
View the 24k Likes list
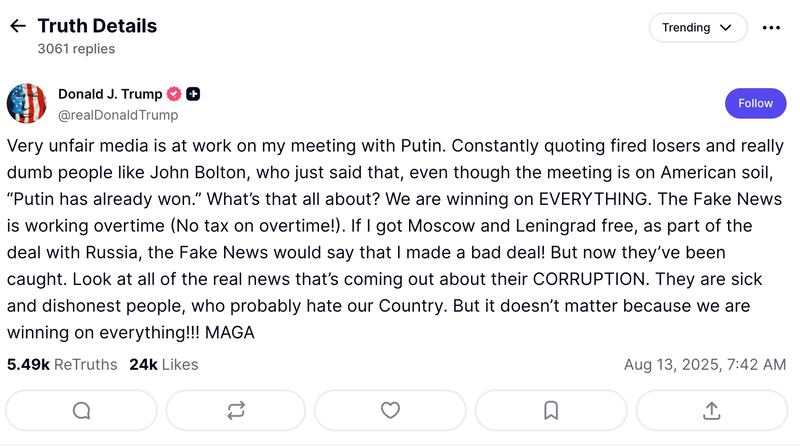pyautogui.click(x=164, y=364)
